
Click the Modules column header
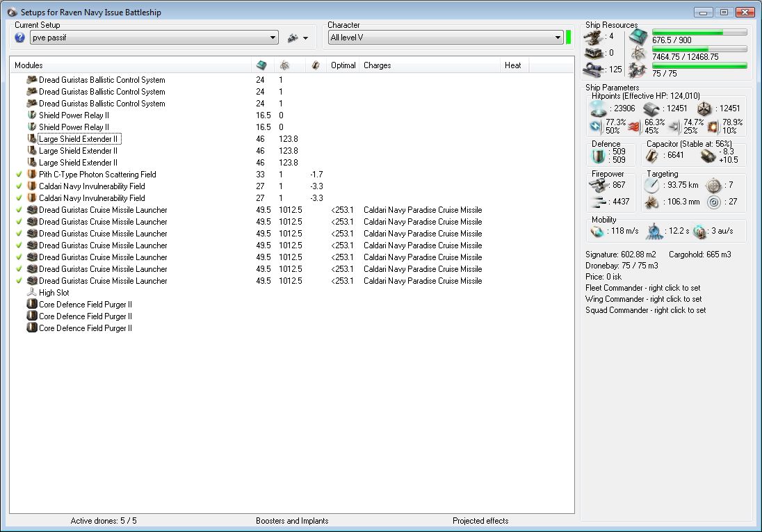[29, 65]
